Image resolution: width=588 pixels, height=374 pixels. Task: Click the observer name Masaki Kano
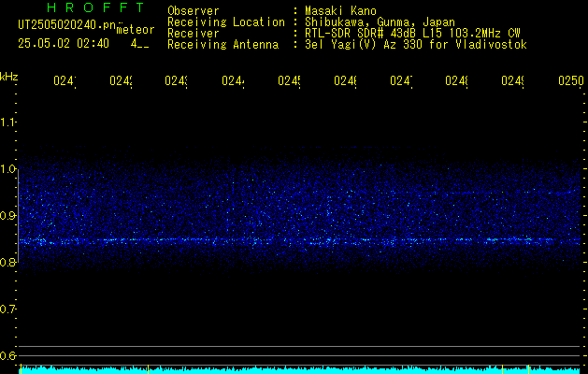[340, 11]
